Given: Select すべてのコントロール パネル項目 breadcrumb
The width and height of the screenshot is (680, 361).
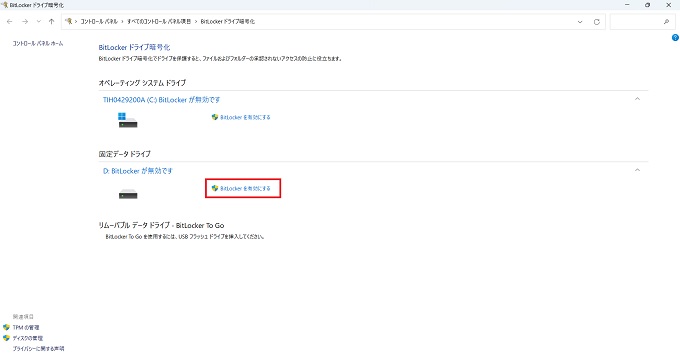Looking at the screenshot, I should (159, 21).
